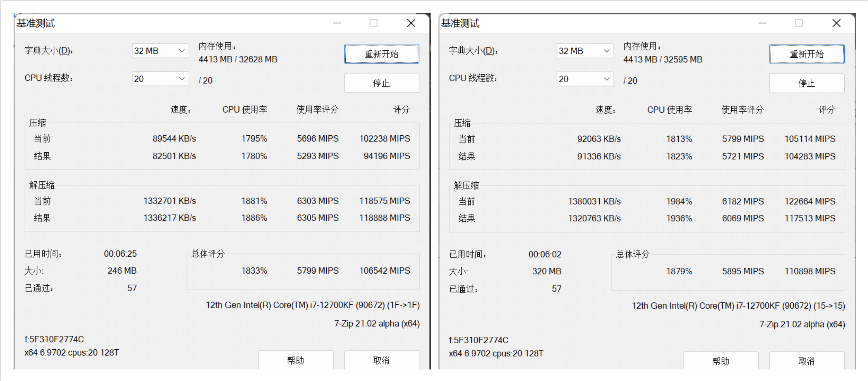The width and height of the screenshot is (868, 381).
Task: Close the left 基准测试 window
Action: 411,23
